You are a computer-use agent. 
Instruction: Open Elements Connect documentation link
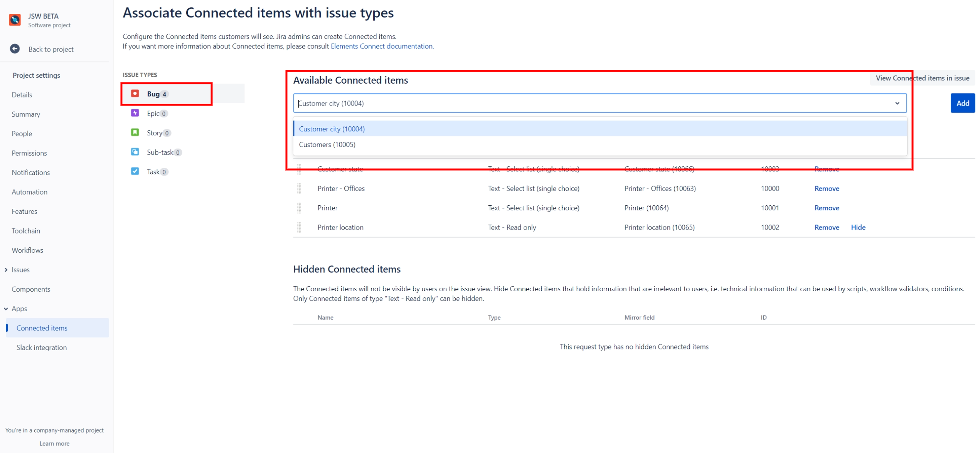point(382,46)
